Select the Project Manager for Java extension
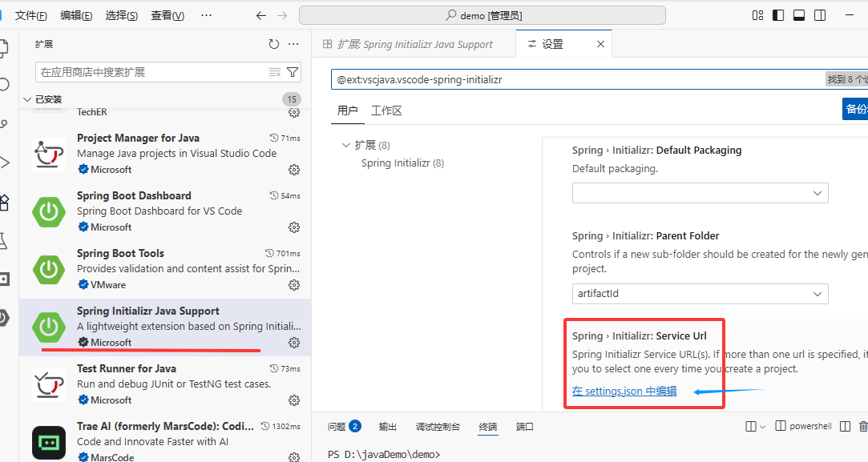 (165, 154)
